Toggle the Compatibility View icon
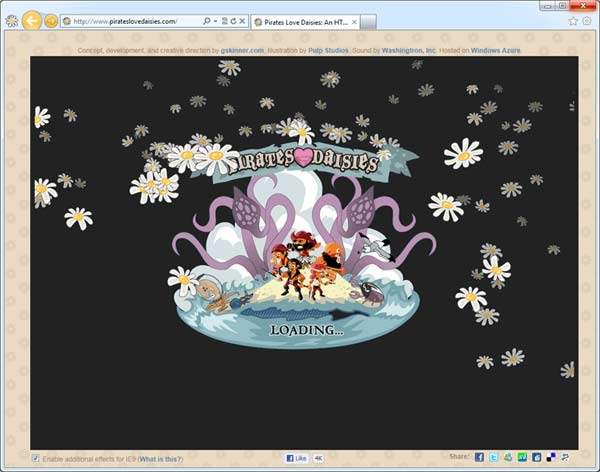The width and height of the screenshot is (600, 472). [225, 21]
